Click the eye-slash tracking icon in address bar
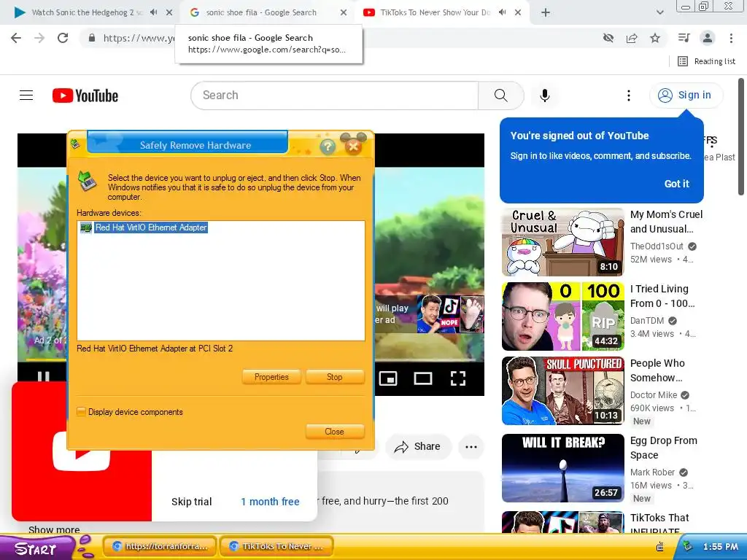747x560 pixels. (608, 38)
